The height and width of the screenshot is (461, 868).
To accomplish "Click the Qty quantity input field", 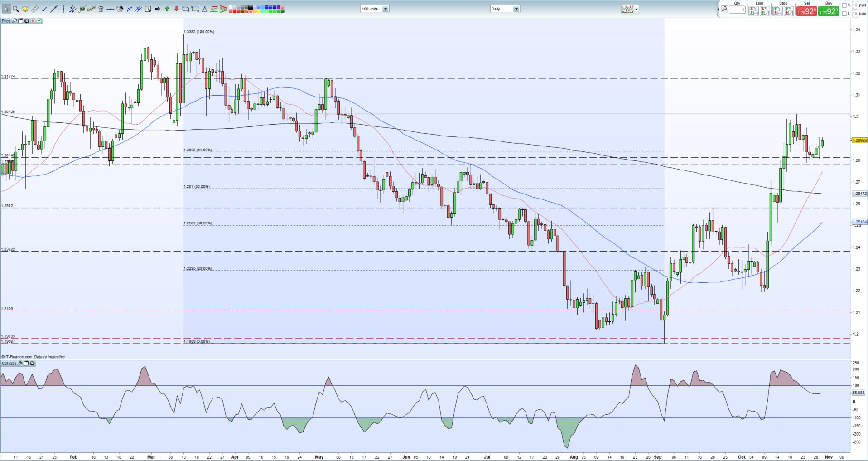I will pyautogui.click(x=738, y=10).
